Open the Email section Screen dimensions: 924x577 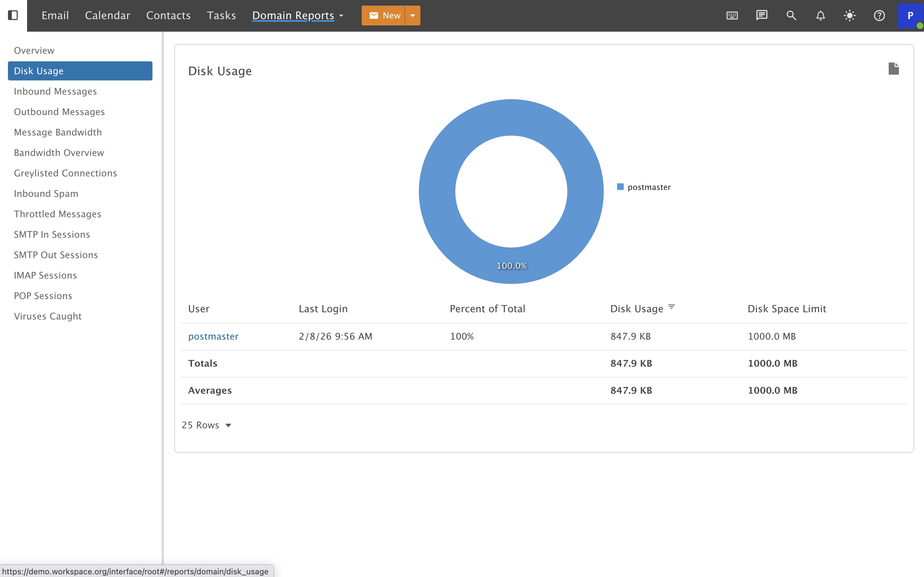point(55,15)
